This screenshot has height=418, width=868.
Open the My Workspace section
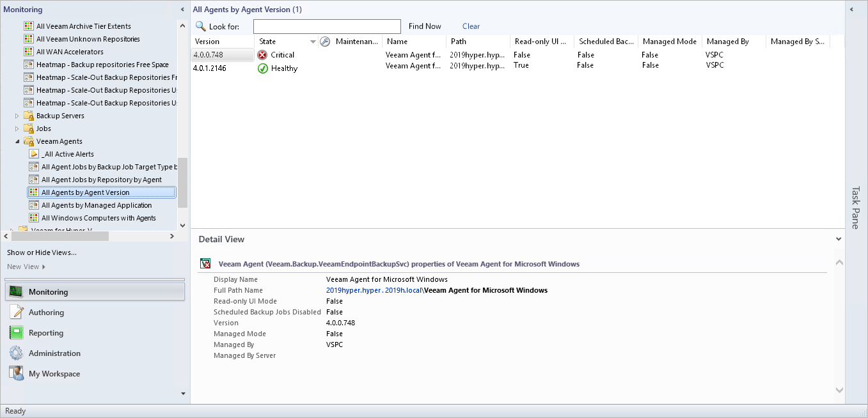95,374
